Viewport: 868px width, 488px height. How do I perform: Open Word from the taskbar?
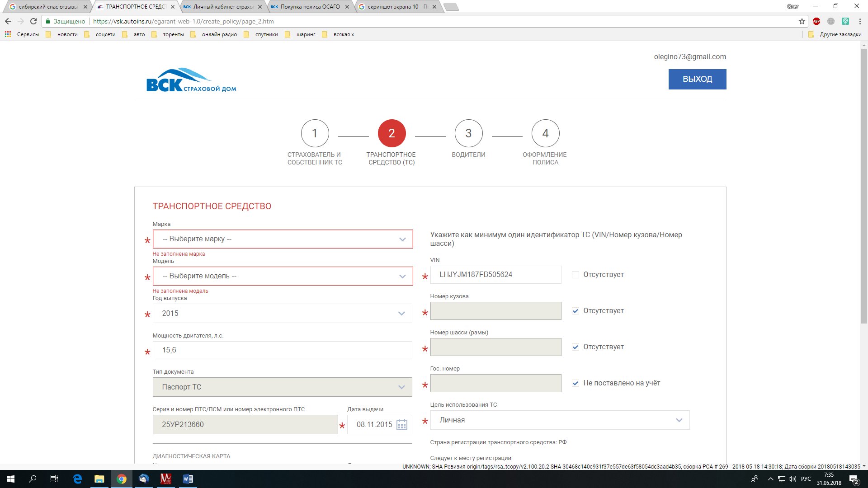pos(188,479)
